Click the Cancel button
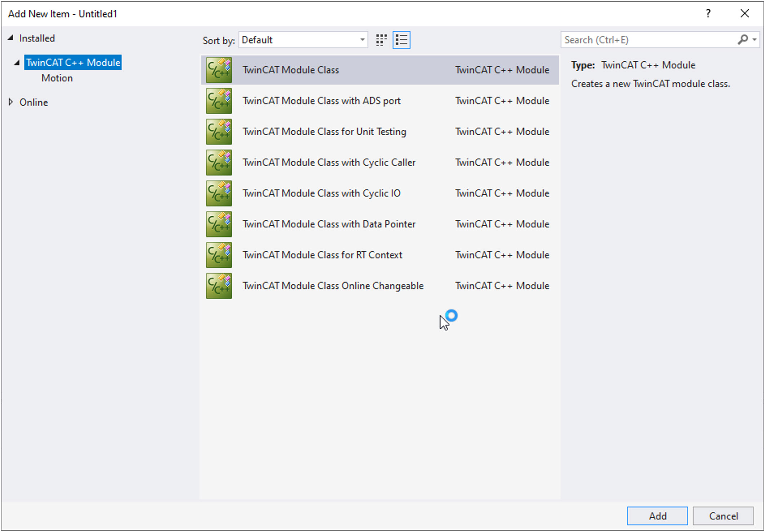Image resolution: width=765 pixels, height=532 pixels. tap(723, 516)
